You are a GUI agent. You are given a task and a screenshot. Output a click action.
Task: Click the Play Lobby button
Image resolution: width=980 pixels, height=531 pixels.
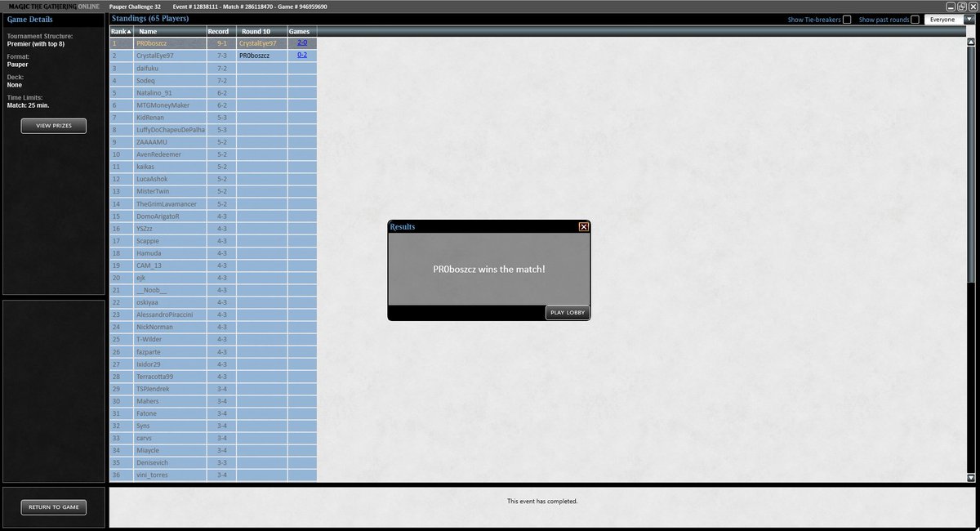coord(568,312)
